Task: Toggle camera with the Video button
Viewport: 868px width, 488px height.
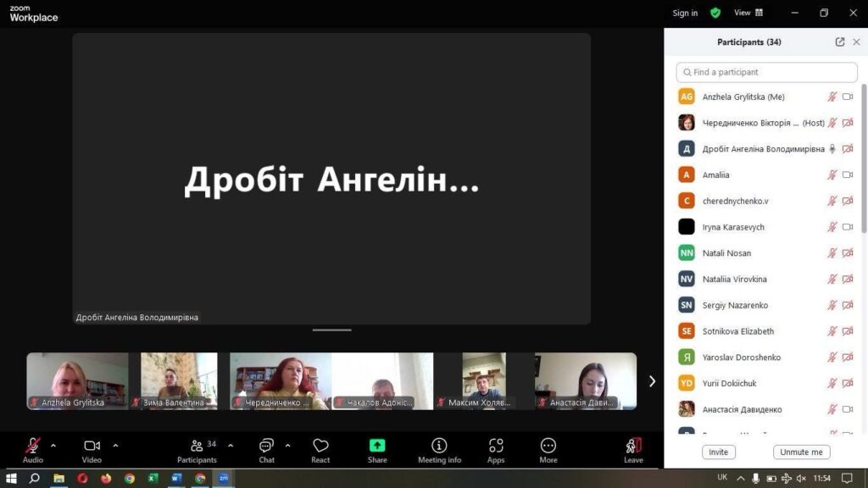Action: (92, 449)
